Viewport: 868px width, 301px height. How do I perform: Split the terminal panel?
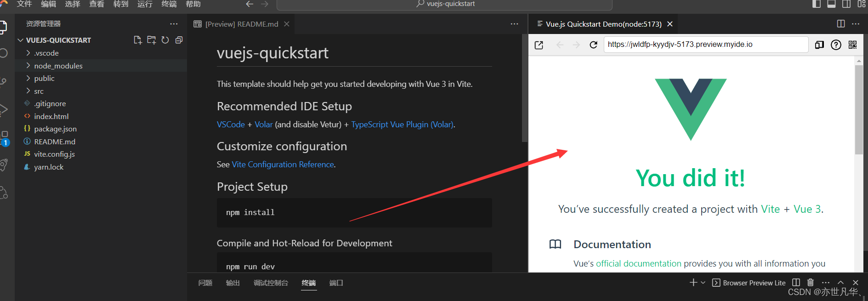point(796,282)
